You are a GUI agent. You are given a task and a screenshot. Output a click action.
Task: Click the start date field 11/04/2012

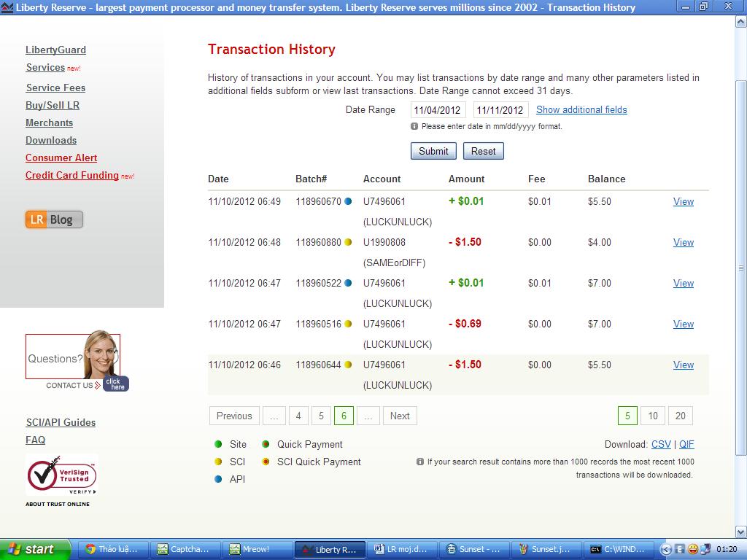[438, 110]
